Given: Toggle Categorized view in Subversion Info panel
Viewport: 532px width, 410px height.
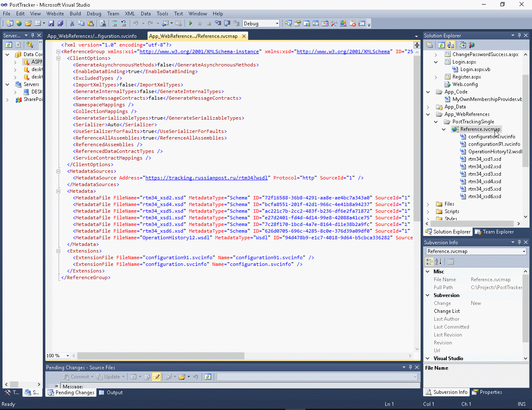Looking at the screenshot, I should 429,262.
